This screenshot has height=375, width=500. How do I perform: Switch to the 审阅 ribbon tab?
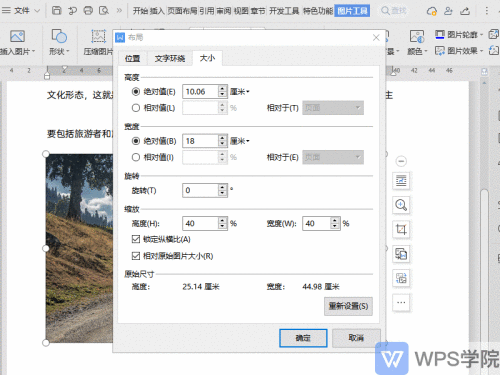224,11
